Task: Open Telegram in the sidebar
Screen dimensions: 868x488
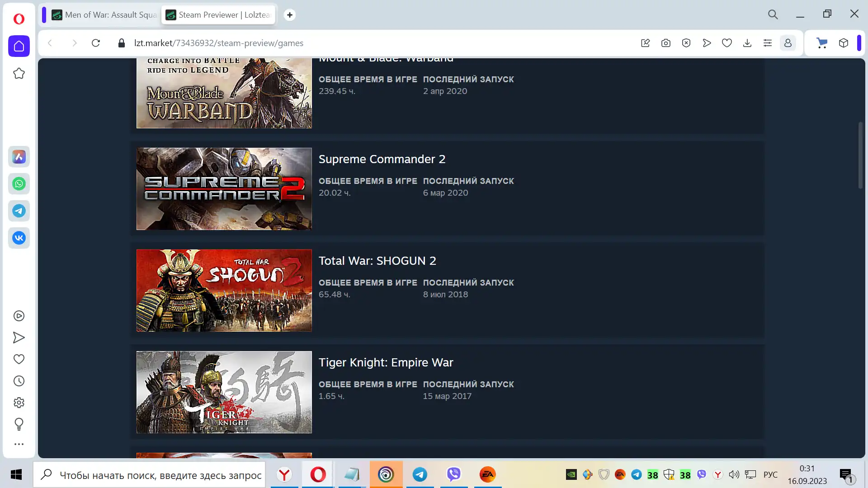Action: 19,211
